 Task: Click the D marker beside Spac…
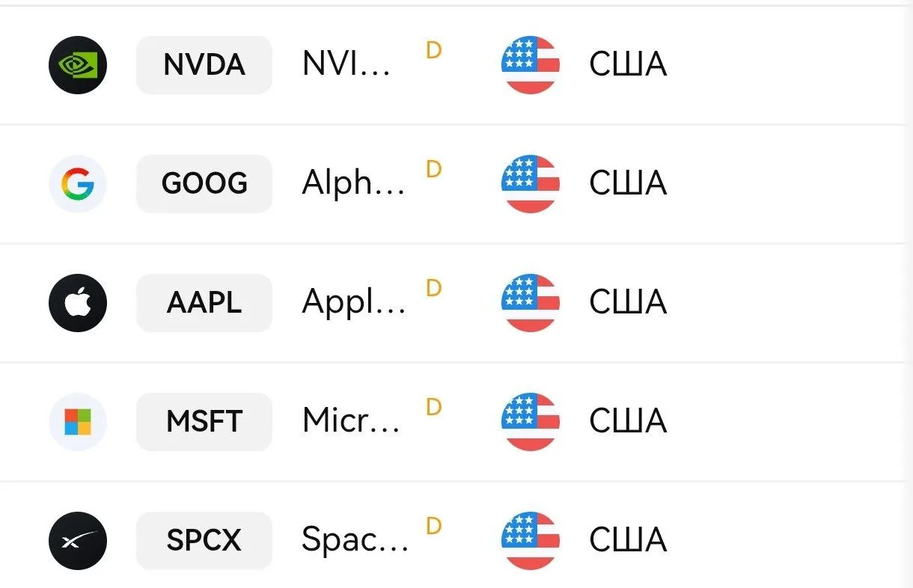click(434, 526)
